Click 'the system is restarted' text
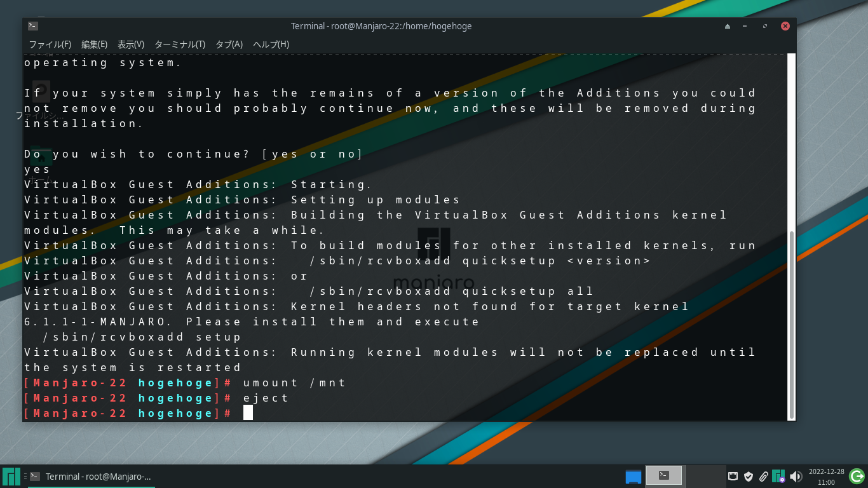Screen dimensions: 868x488 pyautogui.click(x=133, y=367)
